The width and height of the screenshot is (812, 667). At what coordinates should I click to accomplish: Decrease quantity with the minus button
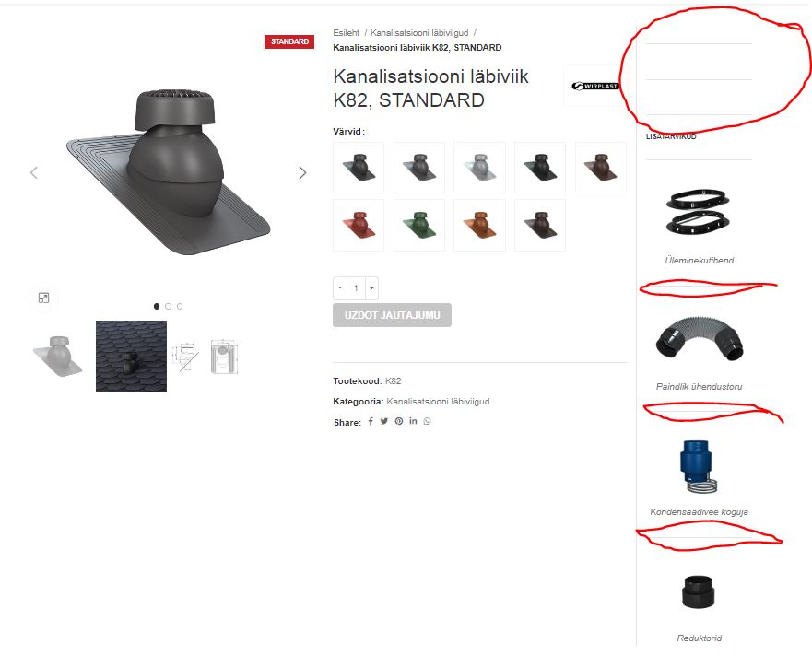coord(340,287)
